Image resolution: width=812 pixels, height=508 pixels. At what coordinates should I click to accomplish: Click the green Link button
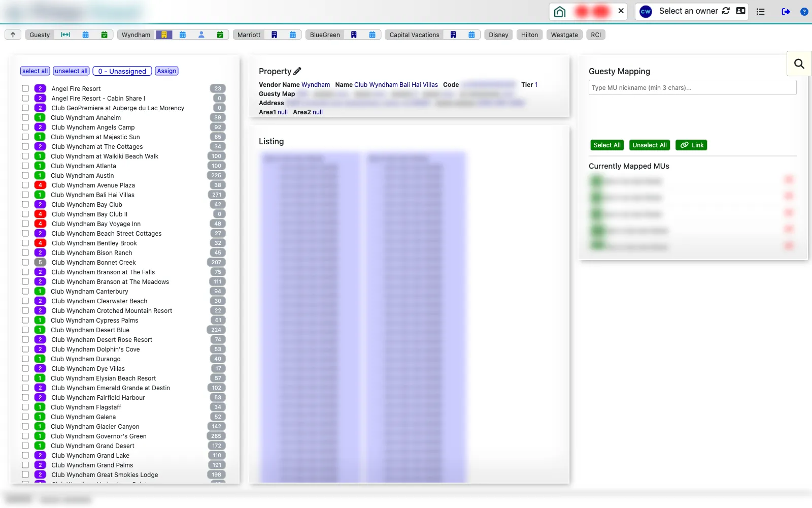[x=691, y=145]
